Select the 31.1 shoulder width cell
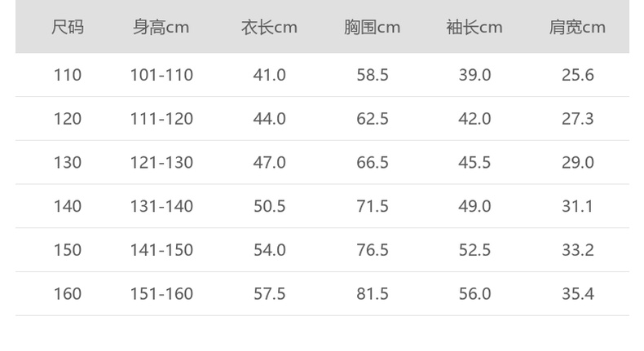 tap(577, 207)
